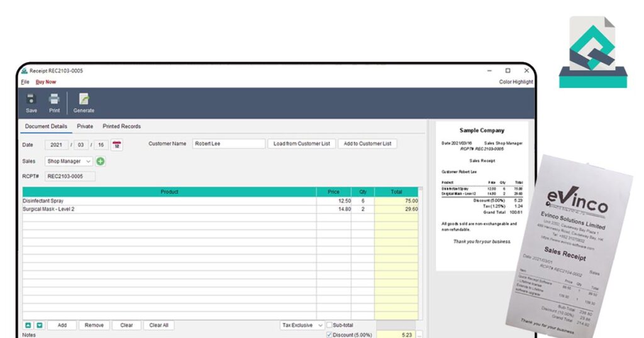Click the Total column header

(x=396, y=192)
